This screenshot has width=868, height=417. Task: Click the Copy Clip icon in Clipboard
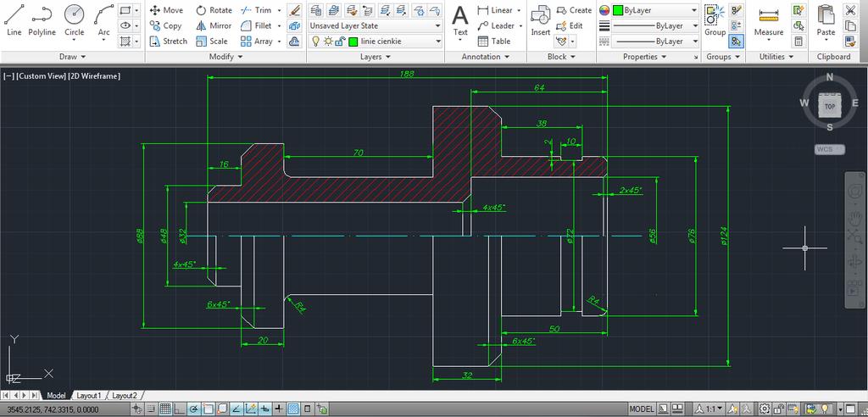click(x=849, y=25)
